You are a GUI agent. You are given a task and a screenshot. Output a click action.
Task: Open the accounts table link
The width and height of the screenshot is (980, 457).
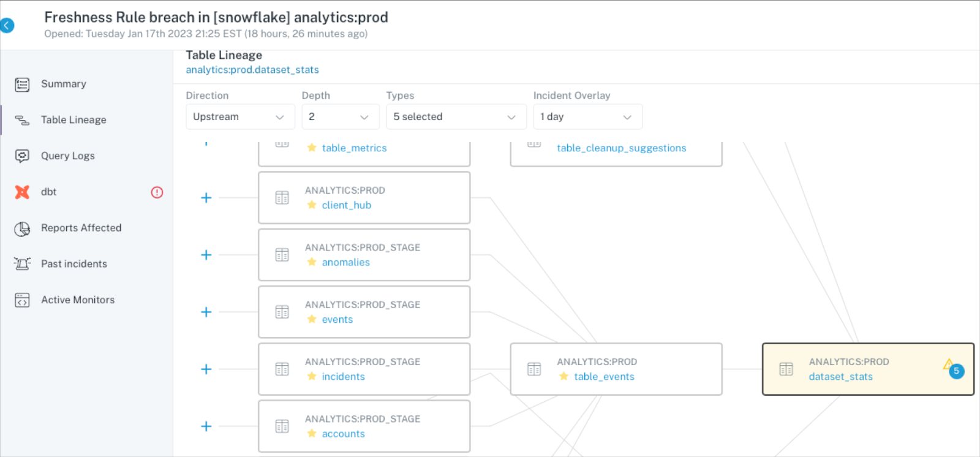coord(344,434)
